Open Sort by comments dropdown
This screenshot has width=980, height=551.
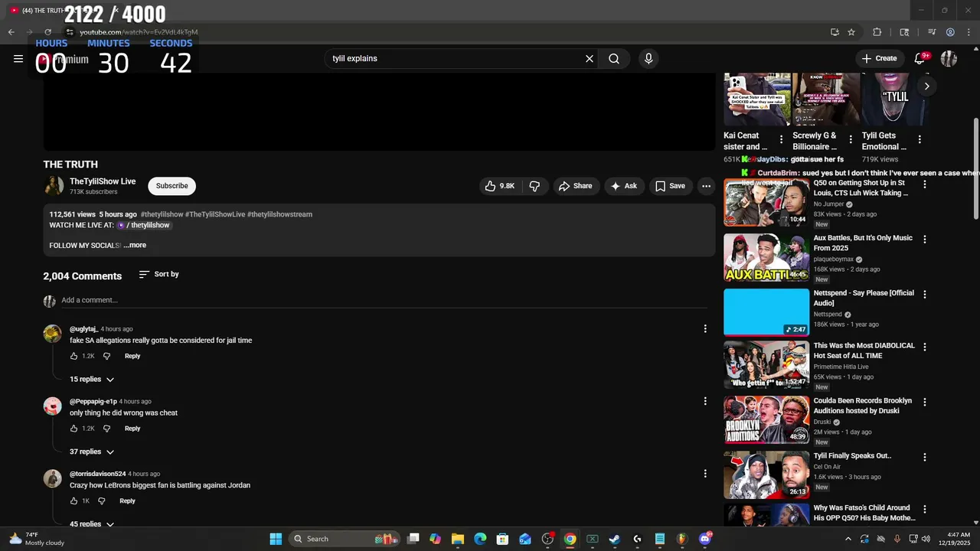tap(158, 274)
